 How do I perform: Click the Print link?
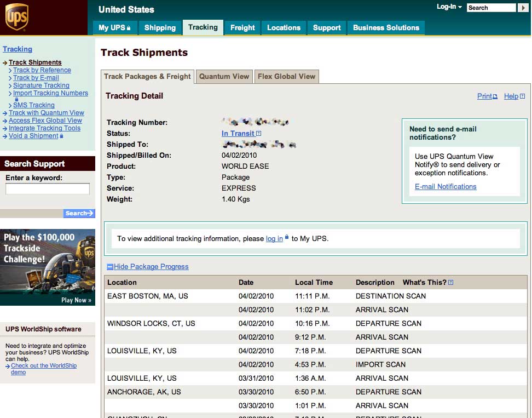(x=484, y=96)
